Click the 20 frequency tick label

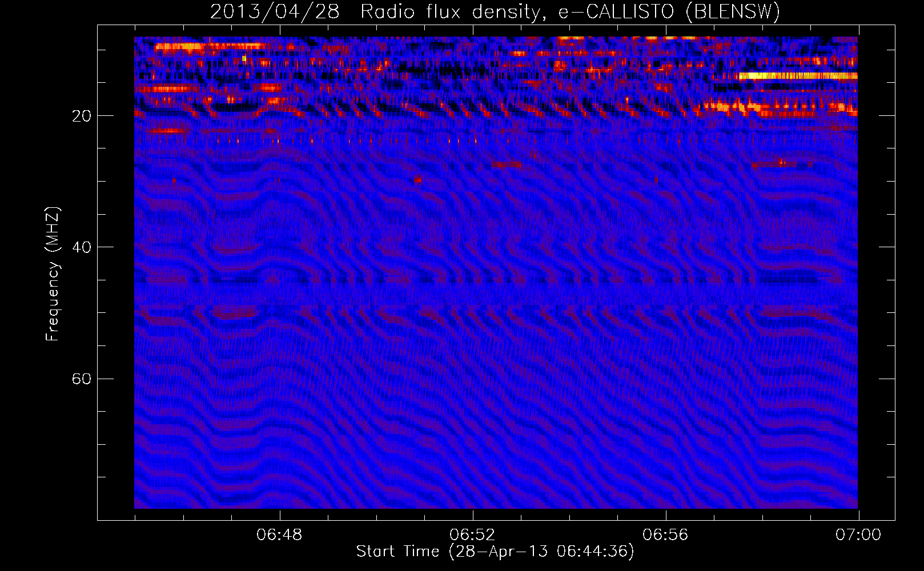click(82, 116)
